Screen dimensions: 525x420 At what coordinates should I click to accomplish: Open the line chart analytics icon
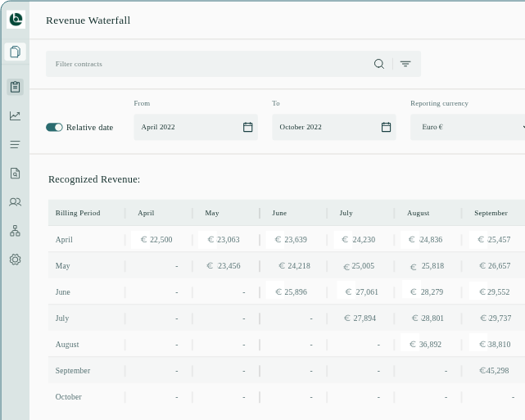15,115
